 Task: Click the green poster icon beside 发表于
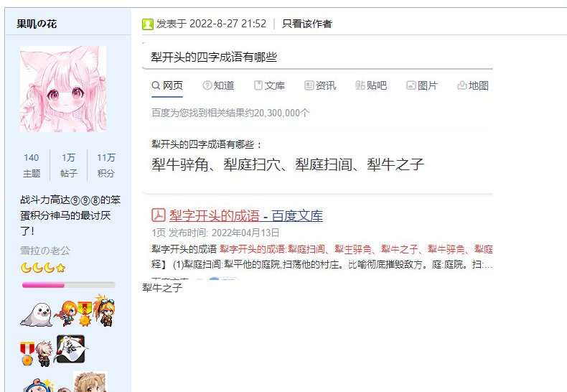pyautogui.click(x=148, y=24)
